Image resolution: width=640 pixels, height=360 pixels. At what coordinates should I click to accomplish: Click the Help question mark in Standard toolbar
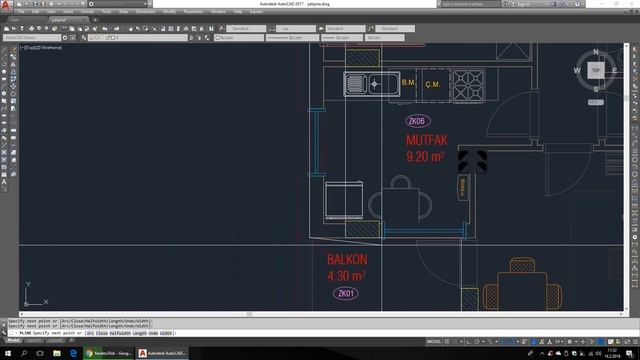211,29
